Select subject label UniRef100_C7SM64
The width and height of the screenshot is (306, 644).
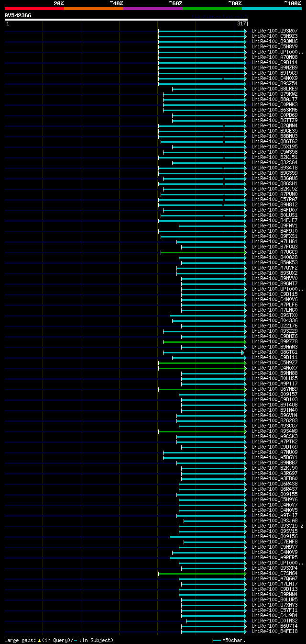pos(274,574)
